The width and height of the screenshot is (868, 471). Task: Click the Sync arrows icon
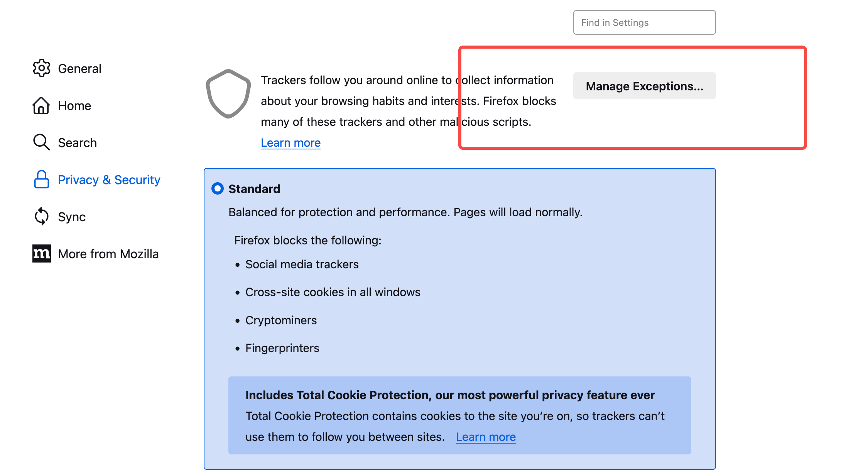pyautogui.click(x=41, y=216)
